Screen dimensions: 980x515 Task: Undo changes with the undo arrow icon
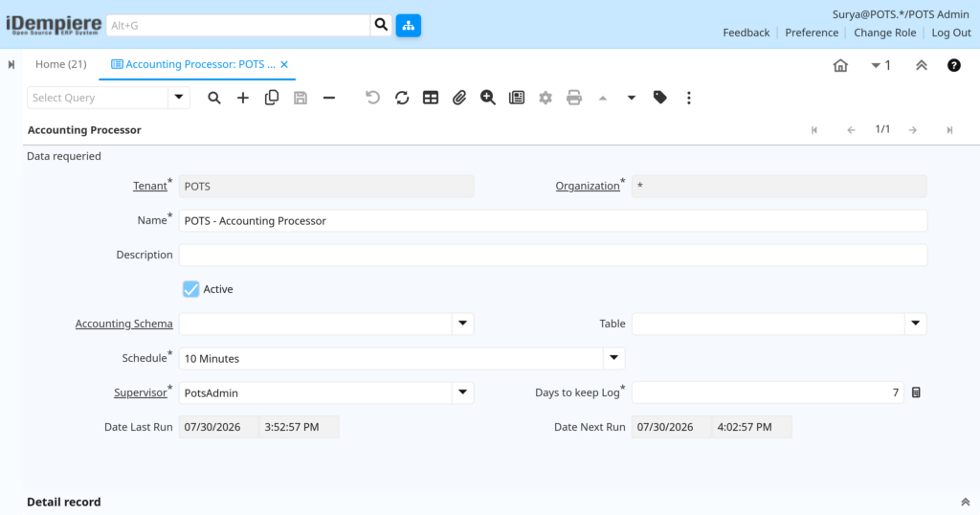pos(372,98)
